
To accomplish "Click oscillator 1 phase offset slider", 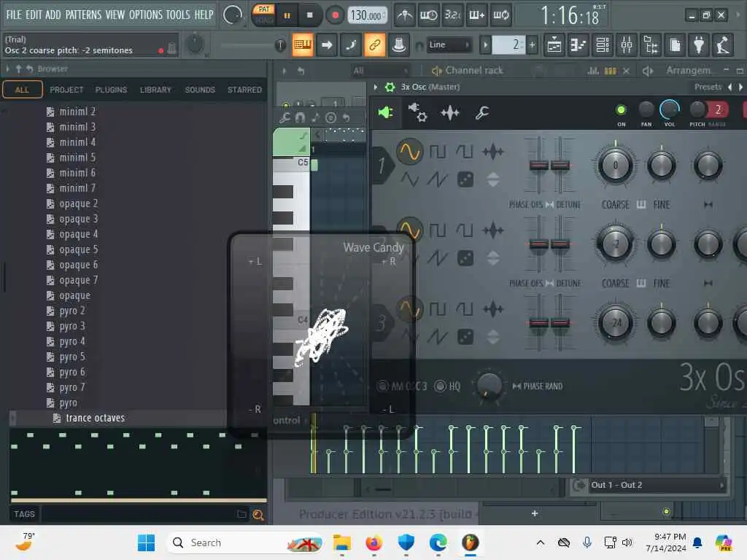I will [539, 165].
